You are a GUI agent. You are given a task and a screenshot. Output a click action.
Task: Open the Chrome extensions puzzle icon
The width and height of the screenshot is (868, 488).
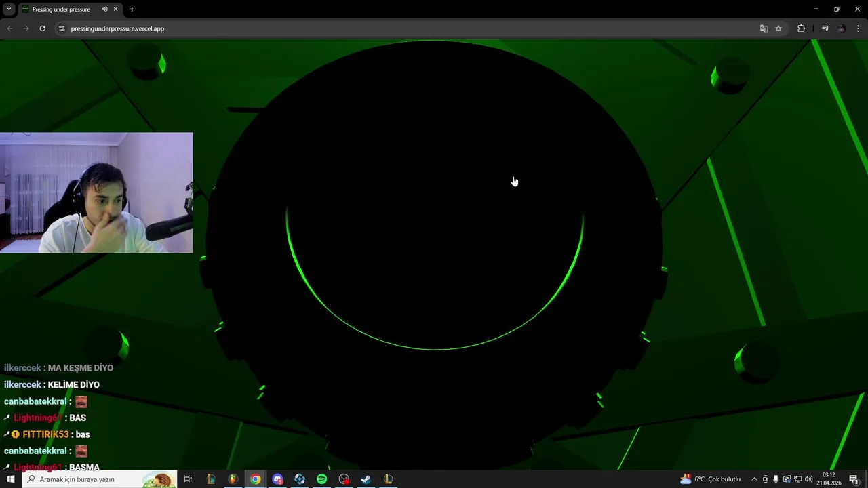pos(801,28)
